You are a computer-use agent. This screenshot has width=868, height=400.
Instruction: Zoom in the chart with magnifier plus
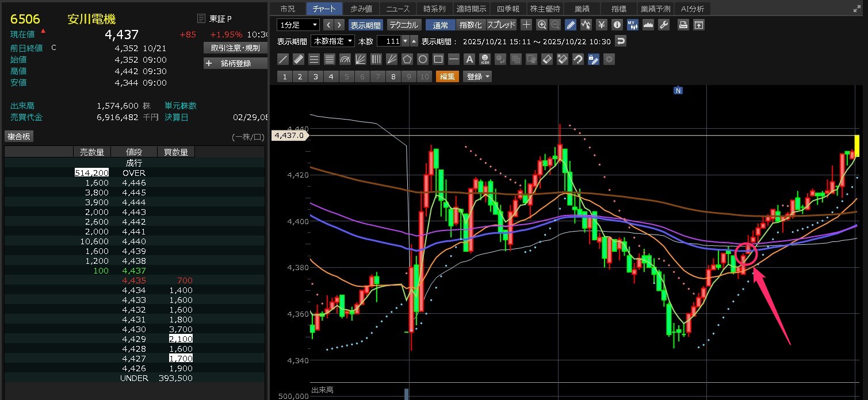(x=541, y=25)
